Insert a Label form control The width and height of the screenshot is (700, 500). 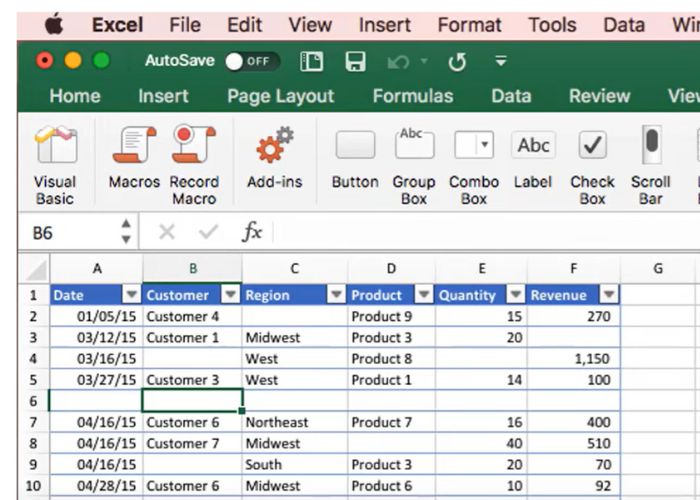[533, 145]
